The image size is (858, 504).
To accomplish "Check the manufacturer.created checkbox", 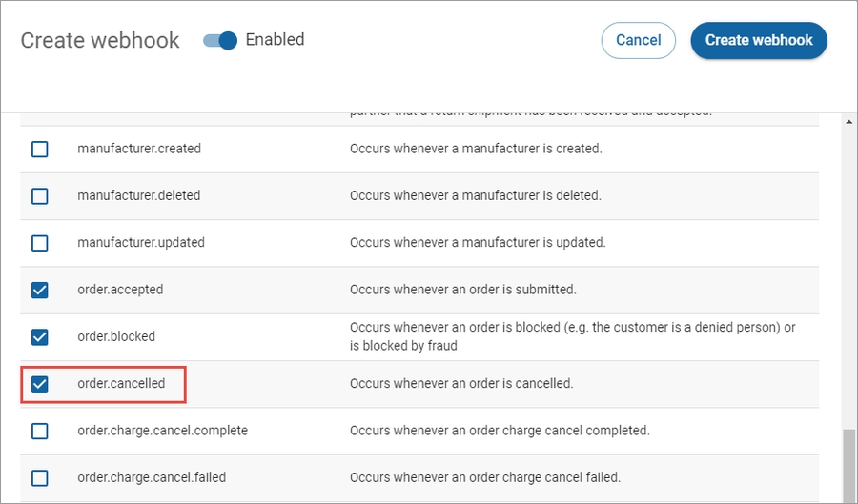I will point(40,149).
